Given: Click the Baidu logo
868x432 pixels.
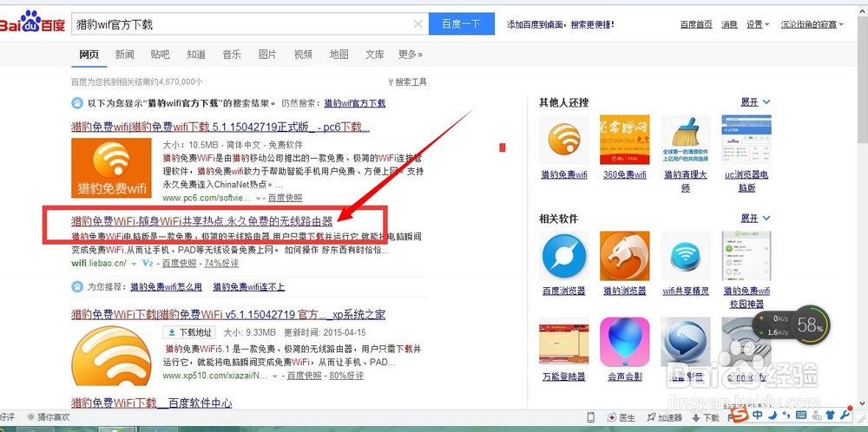Looking at the screenshot, I should click(32, 23).
